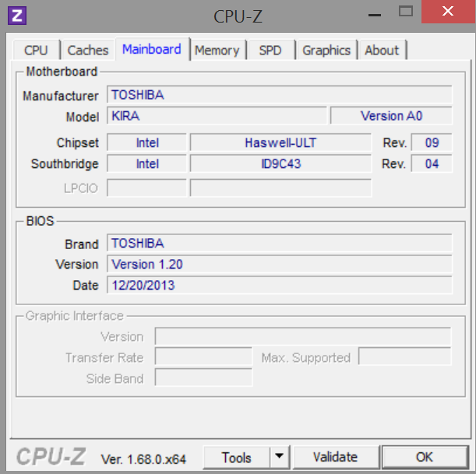Viewport: 476px width, 474px height.
Task: Click the Southbridge label
Action: point(65,163)
